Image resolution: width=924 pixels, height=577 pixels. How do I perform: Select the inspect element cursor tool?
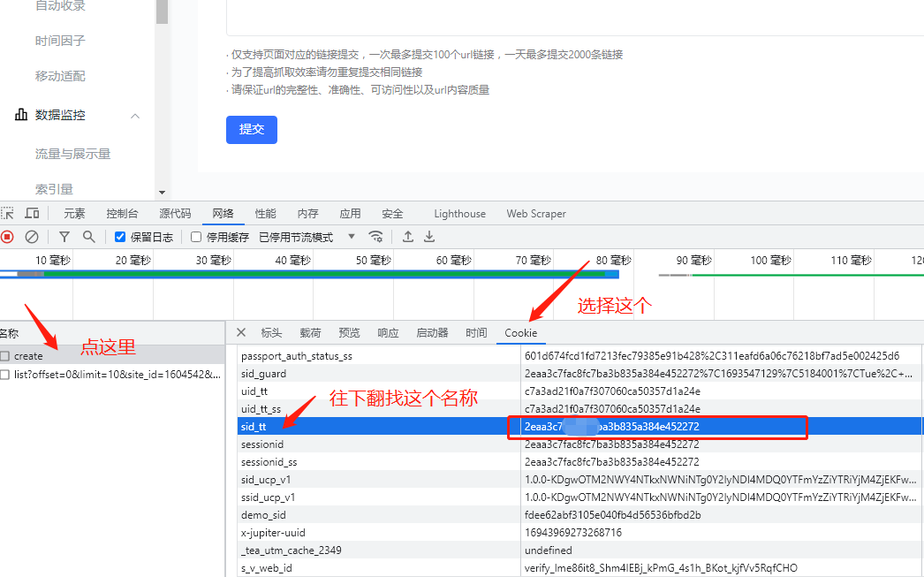pos(9,213)
